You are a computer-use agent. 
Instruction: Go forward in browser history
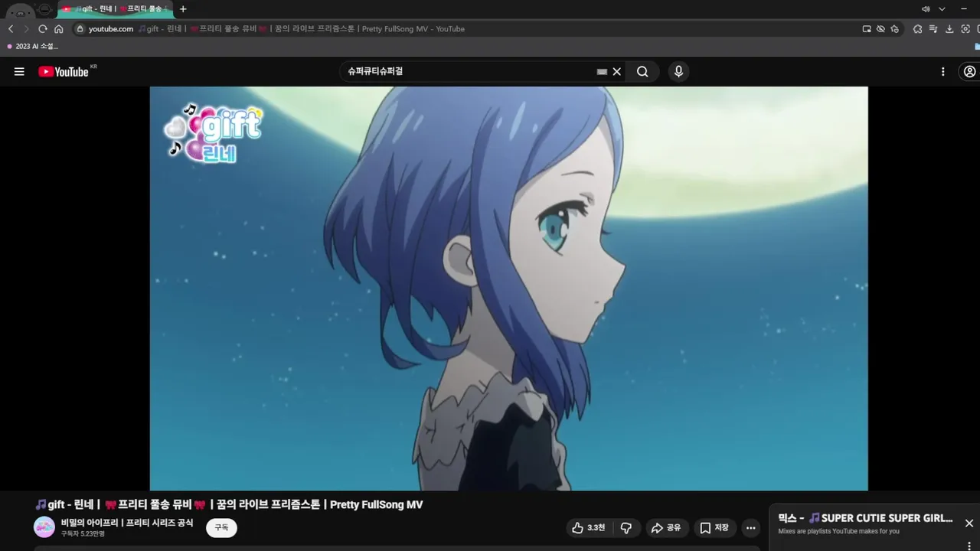pos(27,29)
